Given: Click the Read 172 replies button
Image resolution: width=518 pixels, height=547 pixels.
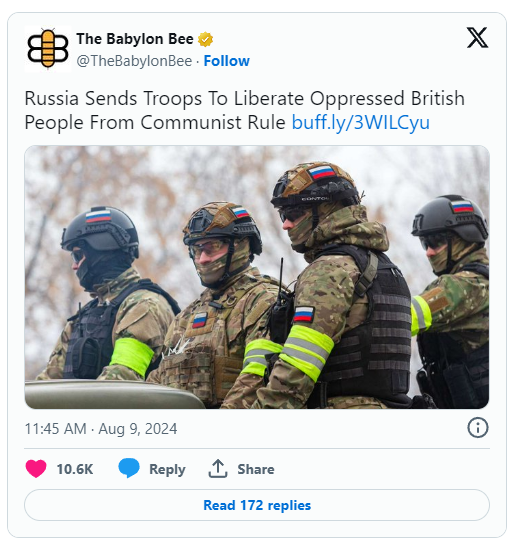Looking at the screenshot, I should [257, 505].
